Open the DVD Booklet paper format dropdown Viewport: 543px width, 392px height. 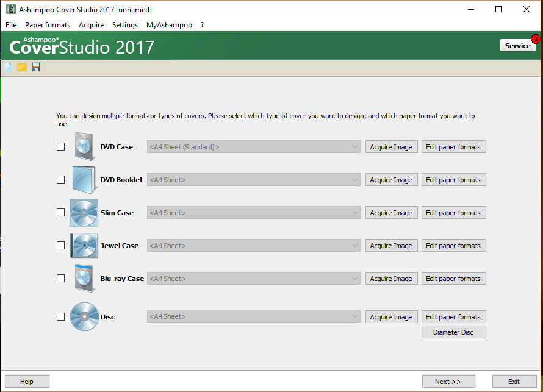pyautogui.click(x=253, y=180)
